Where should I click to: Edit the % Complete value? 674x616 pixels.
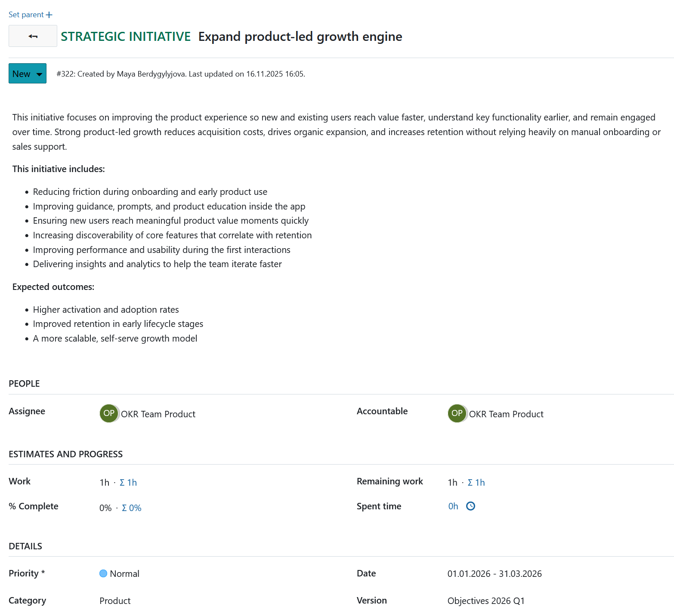pyautogui.click(x=105, y=508)
